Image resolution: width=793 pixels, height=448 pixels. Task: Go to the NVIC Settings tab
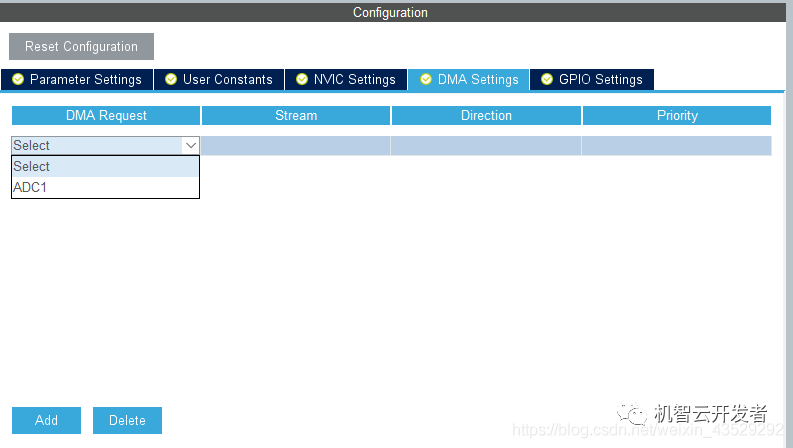(x=346, y=79)
